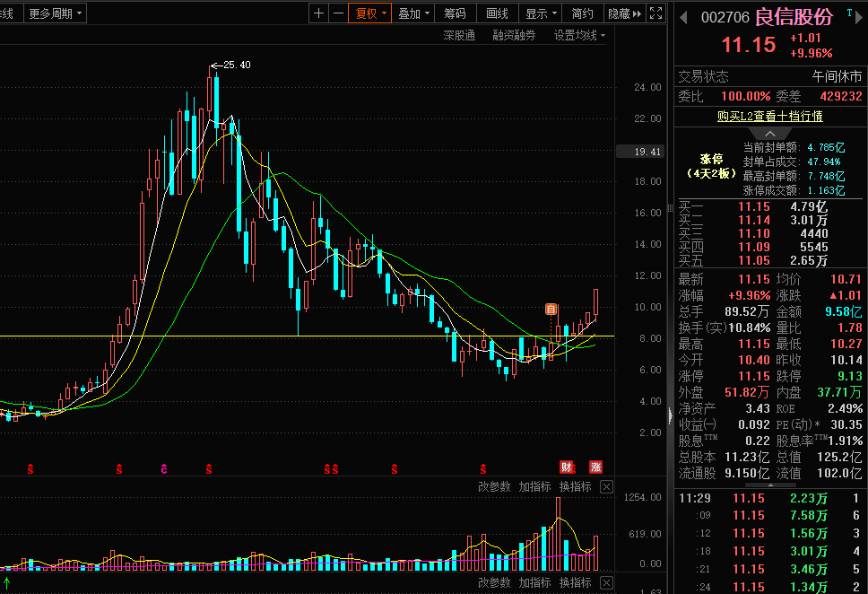Click 买五 bid row 11.05
Viewport: 868px width, 594px height.
click(770, 260)
